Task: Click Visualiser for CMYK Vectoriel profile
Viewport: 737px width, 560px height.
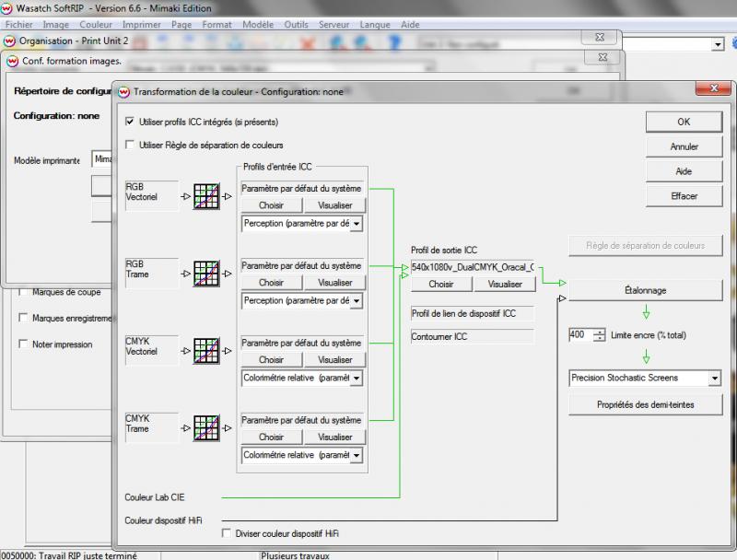Action: click(334, 360)
